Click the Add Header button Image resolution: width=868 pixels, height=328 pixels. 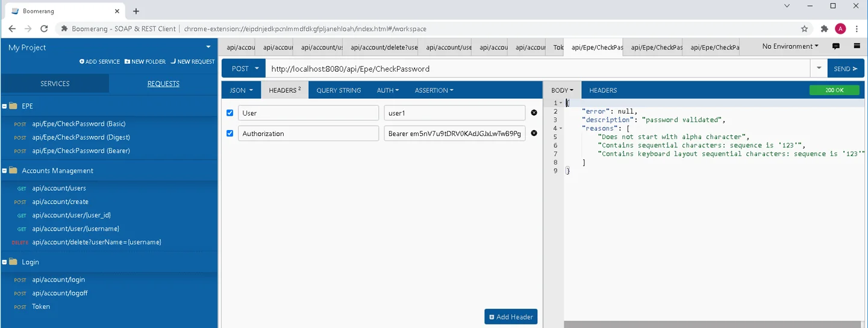pyautogui.click(x=511, y=317)
